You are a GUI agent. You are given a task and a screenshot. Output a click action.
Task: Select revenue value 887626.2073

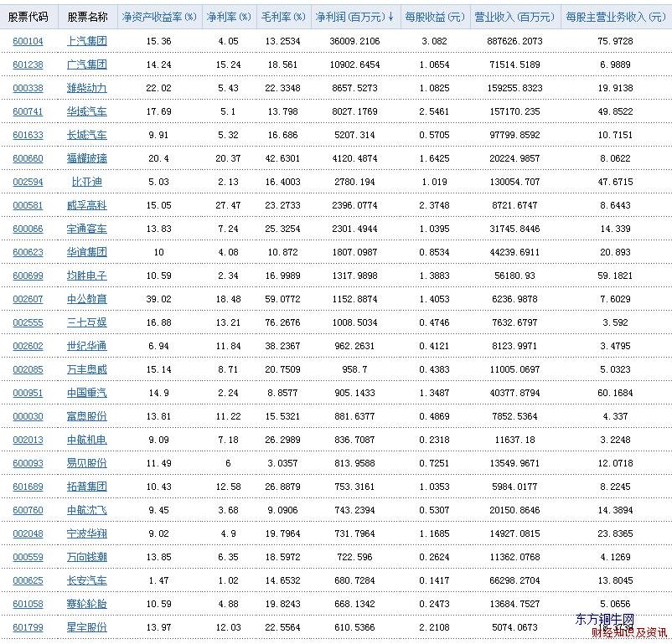[514, 41]
